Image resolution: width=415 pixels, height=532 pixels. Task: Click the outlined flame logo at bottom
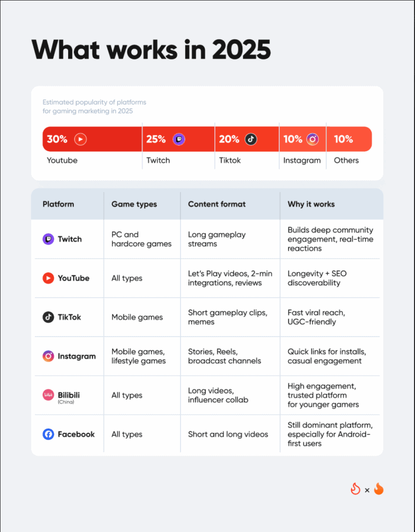pyautogui.click(x=356, y=489)
